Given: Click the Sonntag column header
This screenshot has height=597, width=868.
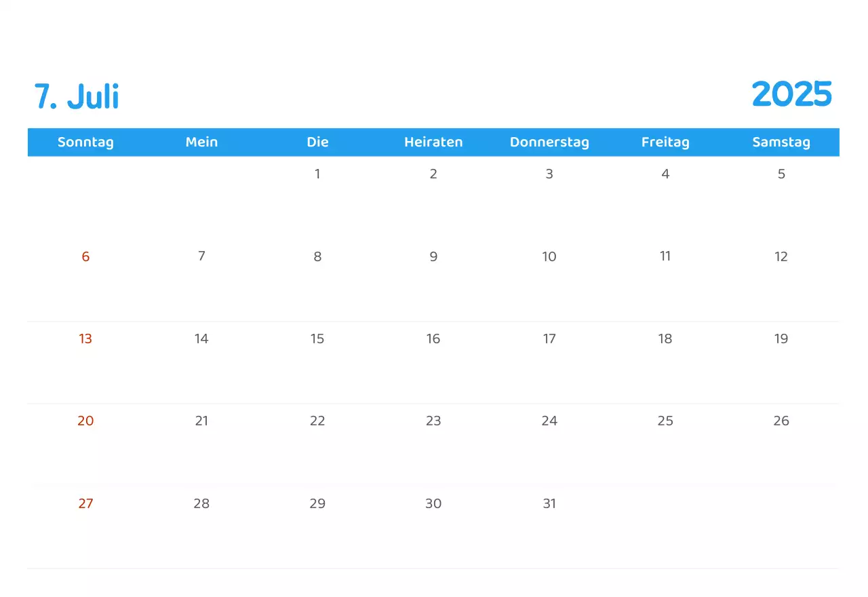Looking at the screenshot, I should click(85, 142).
